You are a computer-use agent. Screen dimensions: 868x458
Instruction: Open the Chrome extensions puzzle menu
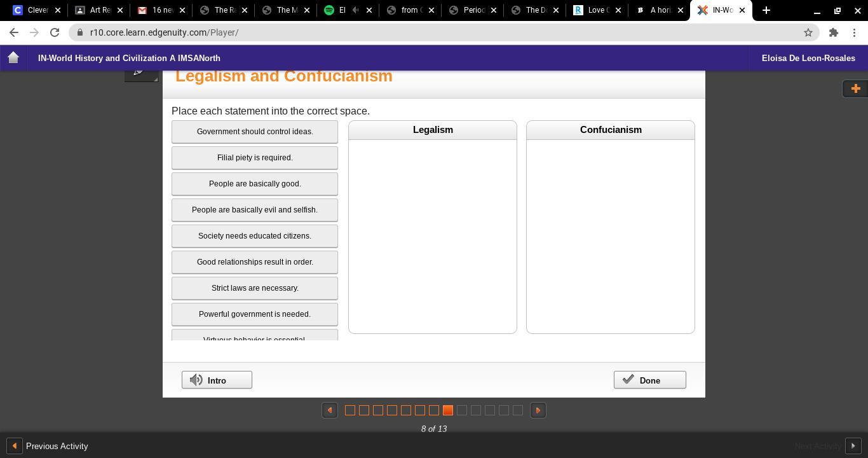point(834,32)
